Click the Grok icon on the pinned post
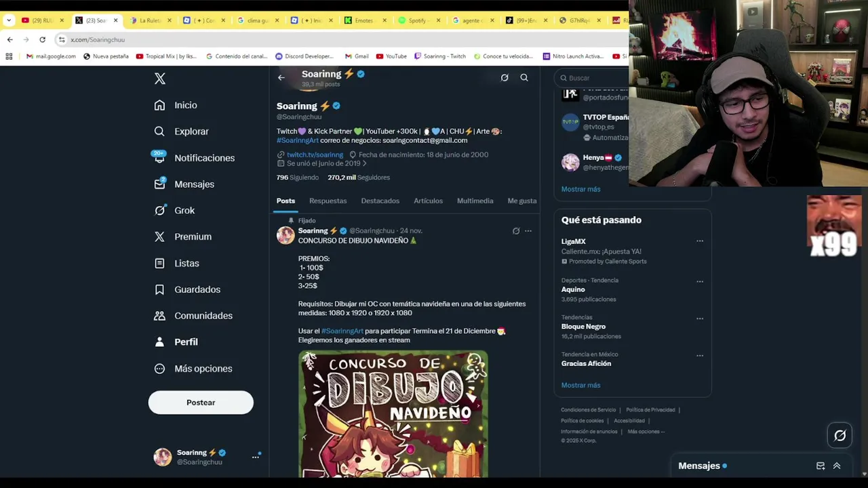 516,231
